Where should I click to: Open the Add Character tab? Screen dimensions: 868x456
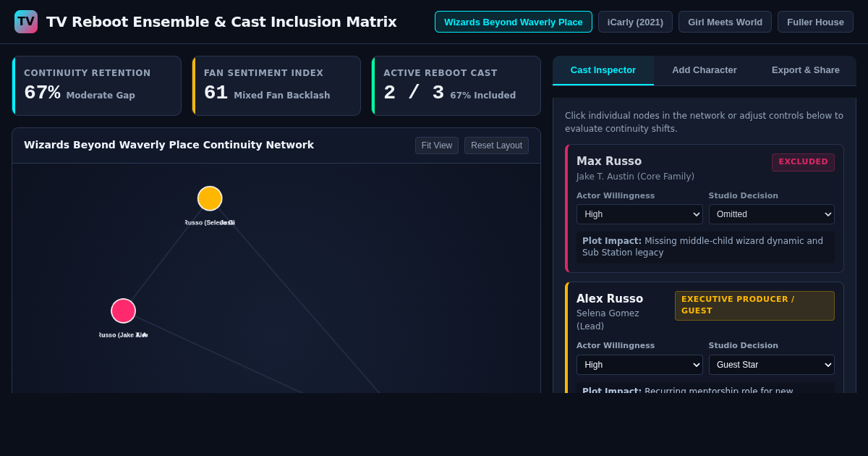tap(705, 70)
